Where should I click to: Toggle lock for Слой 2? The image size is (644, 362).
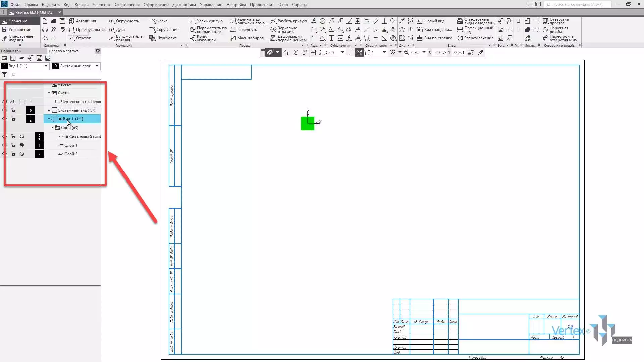point(13,154)
